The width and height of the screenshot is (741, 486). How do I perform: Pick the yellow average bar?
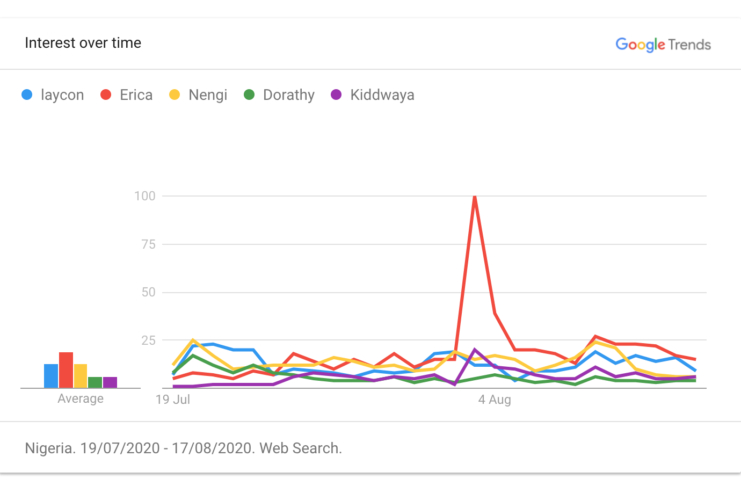point(81,376)
